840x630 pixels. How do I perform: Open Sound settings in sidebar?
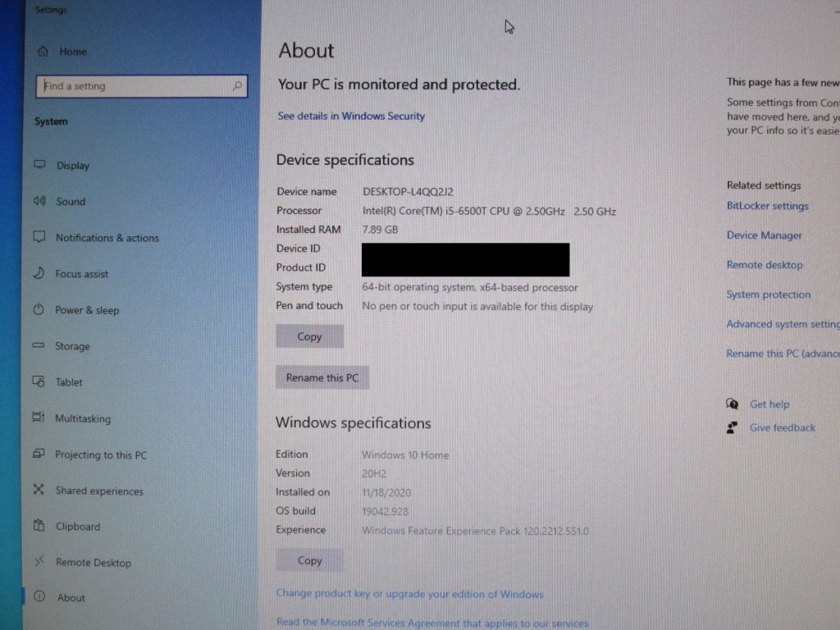71,202
